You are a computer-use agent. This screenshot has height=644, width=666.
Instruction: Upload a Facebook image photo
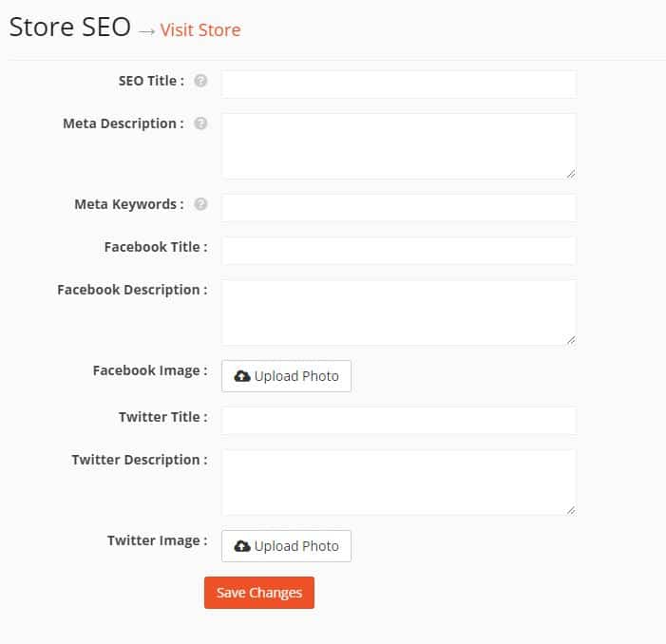pos(286,376)
